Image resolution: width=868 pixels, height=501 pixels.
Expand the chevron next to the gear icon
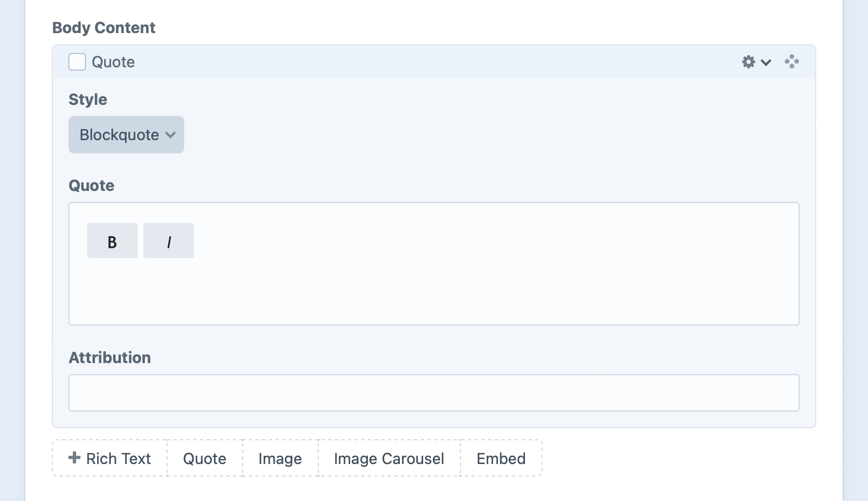(x=765, y=62)
